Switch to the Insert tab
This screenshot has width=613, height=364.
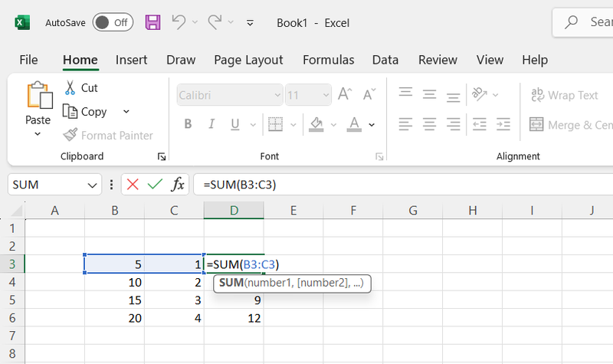coord(131,60)
